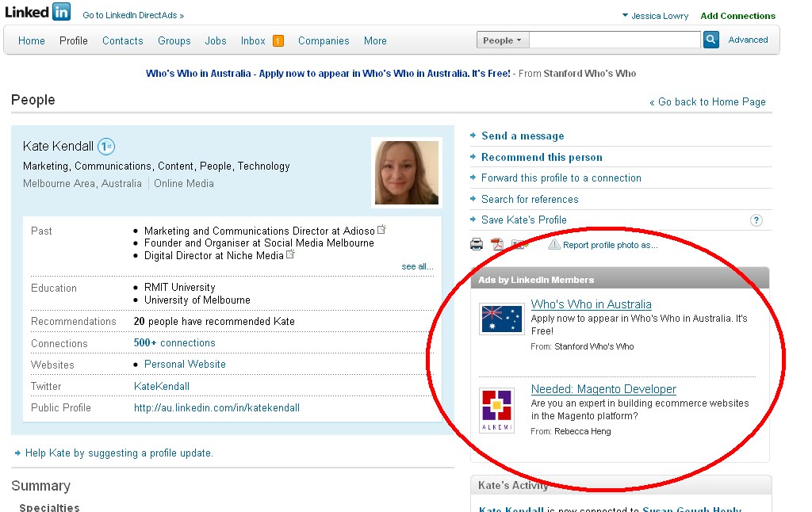Open the People search type dropdown
This screenshot has width=812, height=512.
(502, 40)
